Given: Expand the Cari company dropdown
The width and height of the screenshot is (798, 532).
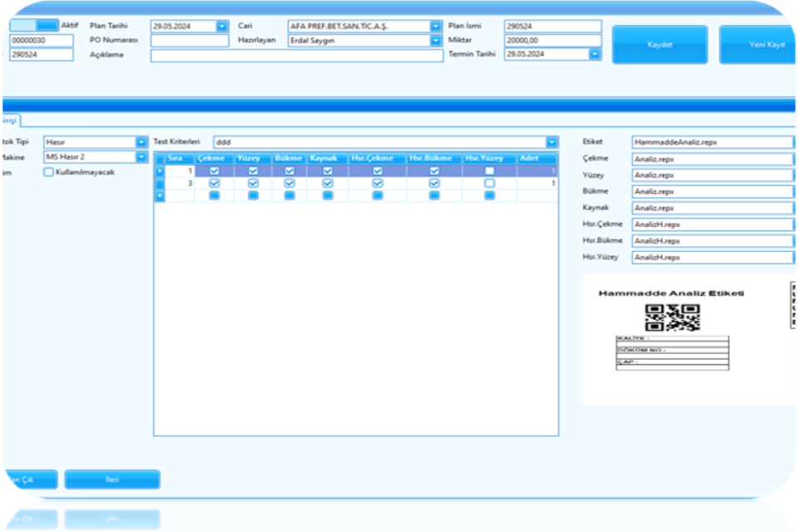Looking at the screenshot, I should point(436,26).
